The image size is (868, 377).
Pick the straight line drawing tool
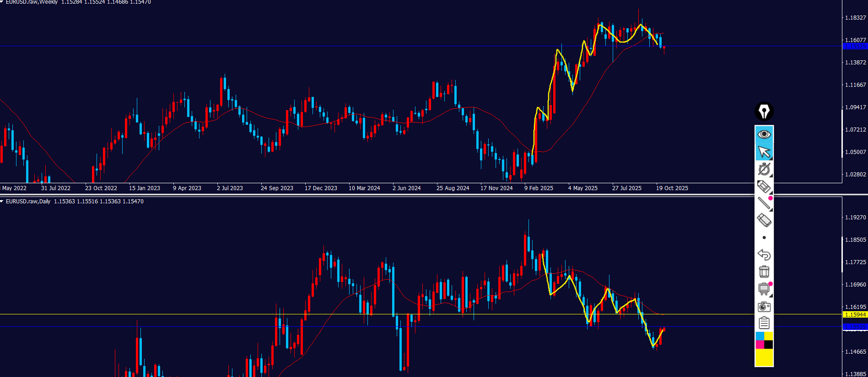(764, 203)
